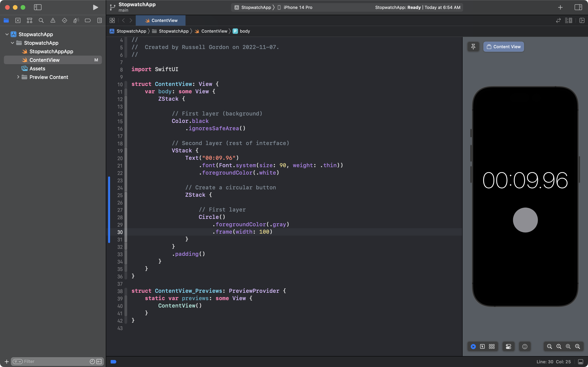The width and height of the screenshot is (588, 367).
Task: Toggle the navigator panel icon
Action: (x=38, y=8)
